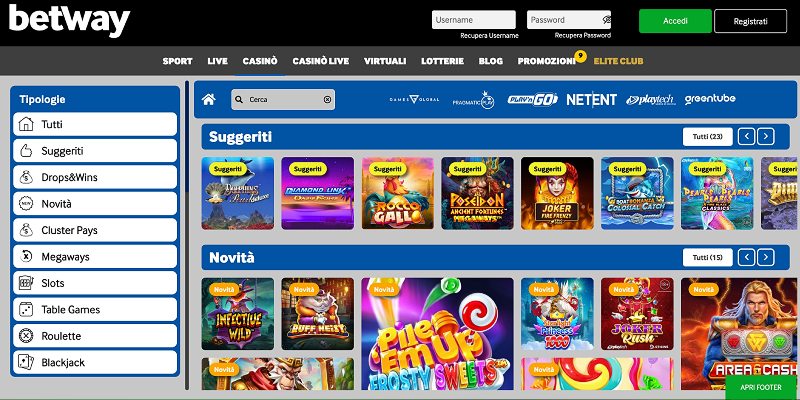Filter games by NetEnt provider logo
The image size is (800, 400).
(x=591, y=99)
